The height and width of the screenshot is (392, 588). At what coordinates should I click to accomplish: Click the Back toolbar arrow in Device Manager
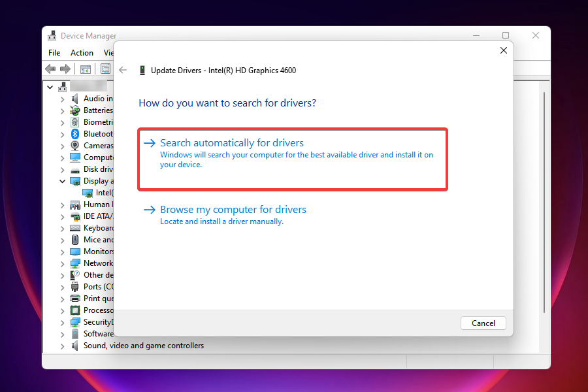[x=50, y=69]
